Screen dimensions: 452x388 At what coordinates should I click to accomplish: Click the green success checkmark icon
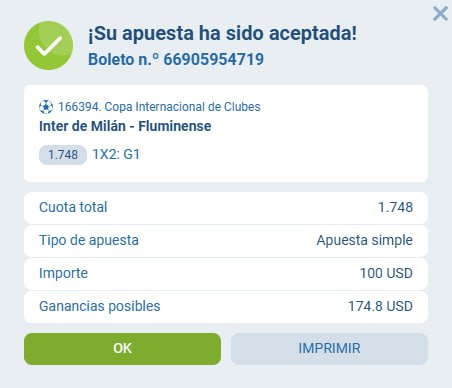tap(49, 46)
